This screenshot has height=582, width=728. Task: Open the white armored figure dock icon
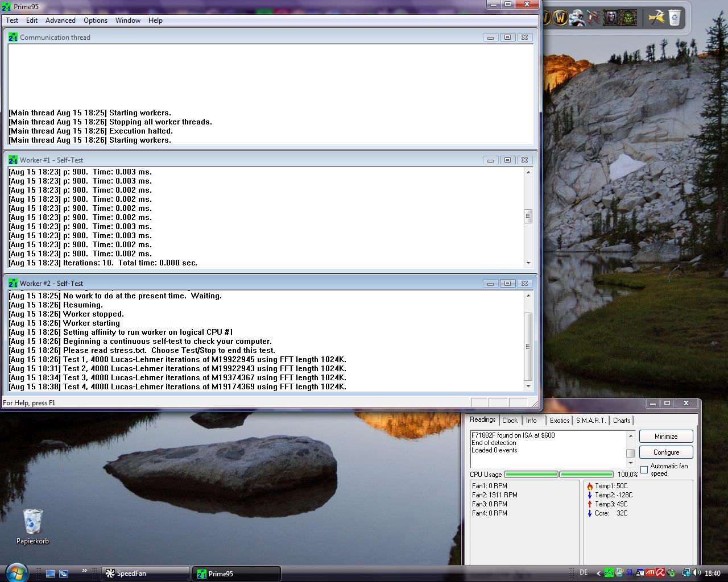577,18
